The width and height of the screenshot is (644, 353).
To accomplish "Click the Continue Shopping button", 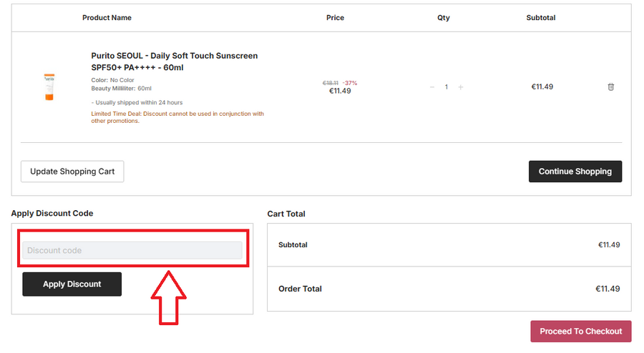I will tap(575, 171).
